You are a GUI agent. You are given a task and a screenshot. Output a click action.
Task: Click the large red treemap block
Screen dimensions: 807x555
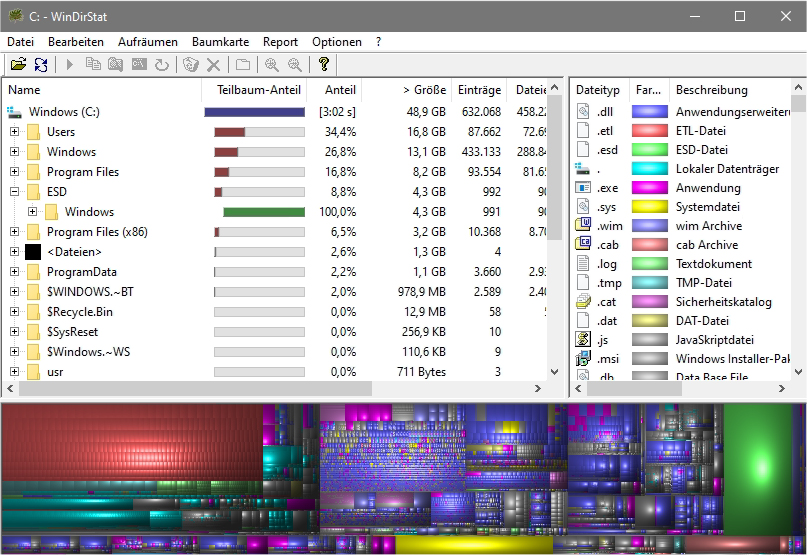click(132, 442)
